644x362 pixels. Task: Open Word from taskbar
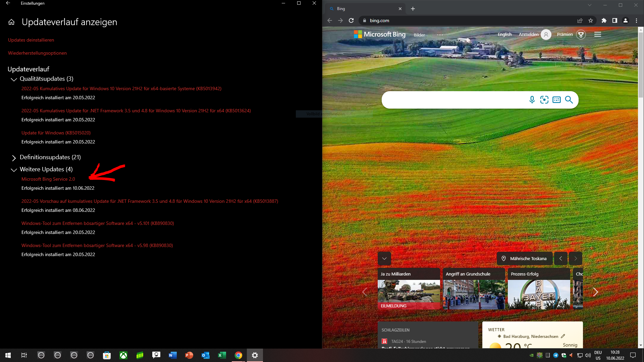click(172, 355)
